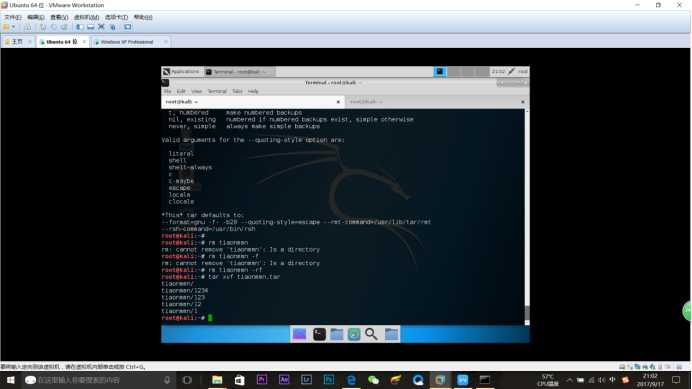Click the fit guest/stretch toolbar icon

(x=128, y=27)
